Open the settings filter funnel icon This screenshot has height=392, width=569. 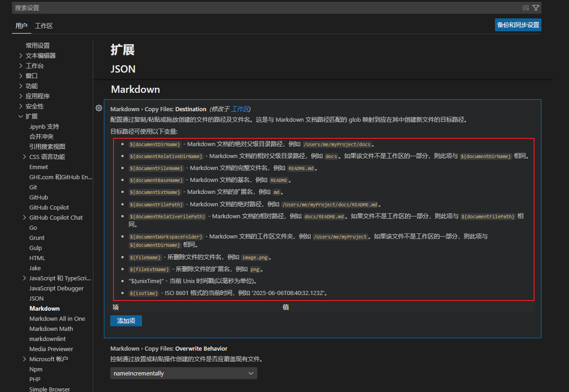point(535,8)
